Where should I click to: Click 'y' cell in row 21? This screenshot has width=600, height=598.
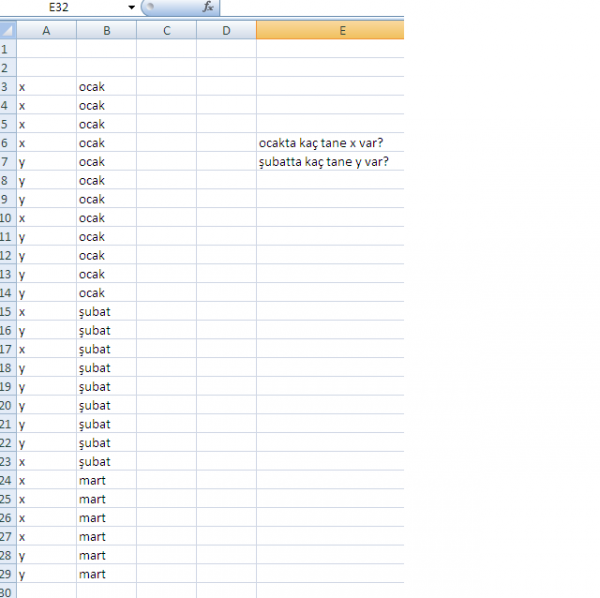(46, 424)
